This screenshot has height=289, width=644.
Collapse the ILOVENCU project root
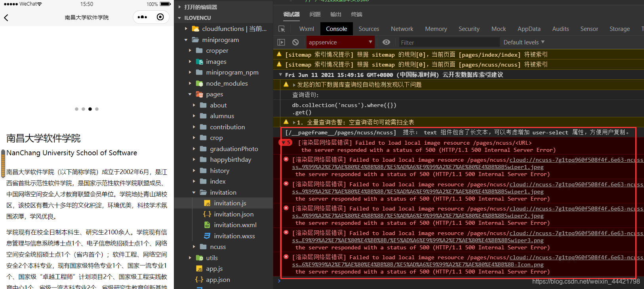pyautogui.click(x=179, y=18)
